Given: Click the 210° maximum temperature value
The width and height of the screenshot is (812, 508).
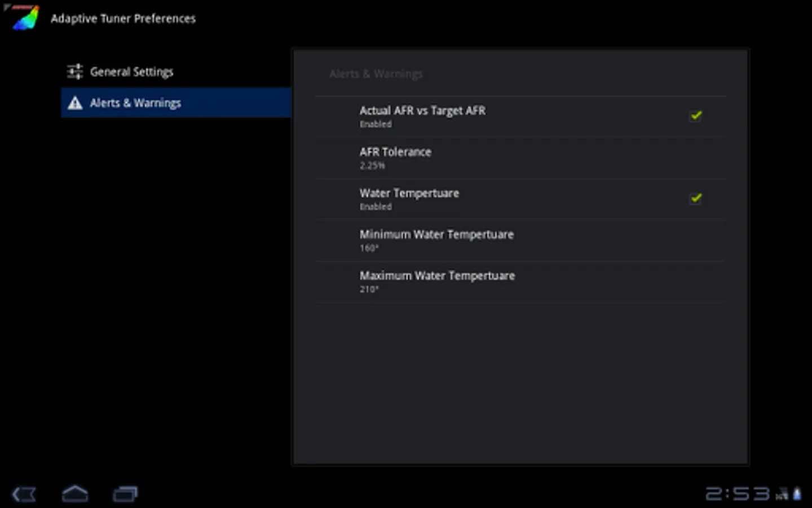Looking at the screenshot, I should pyautogui.click(x=369, y=289).
